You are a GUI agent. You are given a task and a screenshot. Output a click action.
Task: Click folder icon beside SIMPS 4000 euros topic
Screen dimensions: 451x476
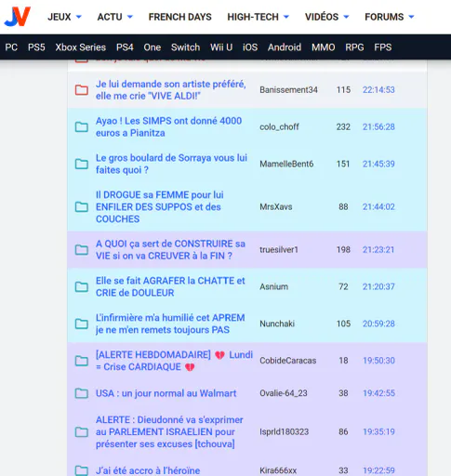coord(82,126)
